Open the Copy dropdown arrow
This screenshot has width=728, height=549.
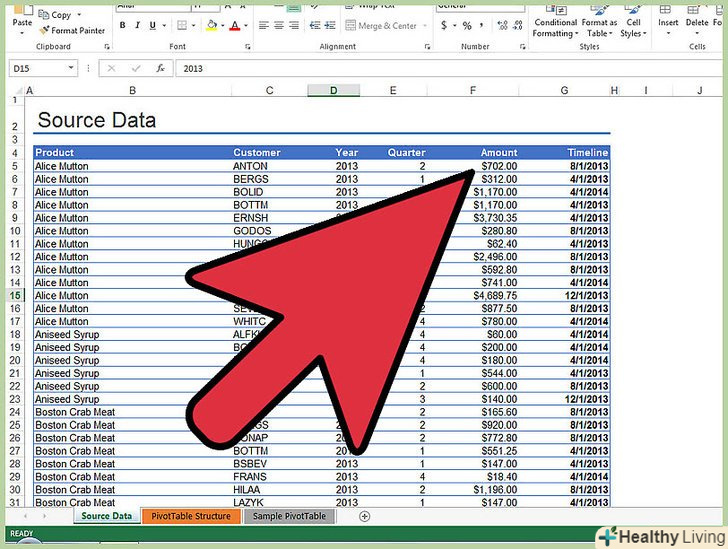tap(79, 15)
